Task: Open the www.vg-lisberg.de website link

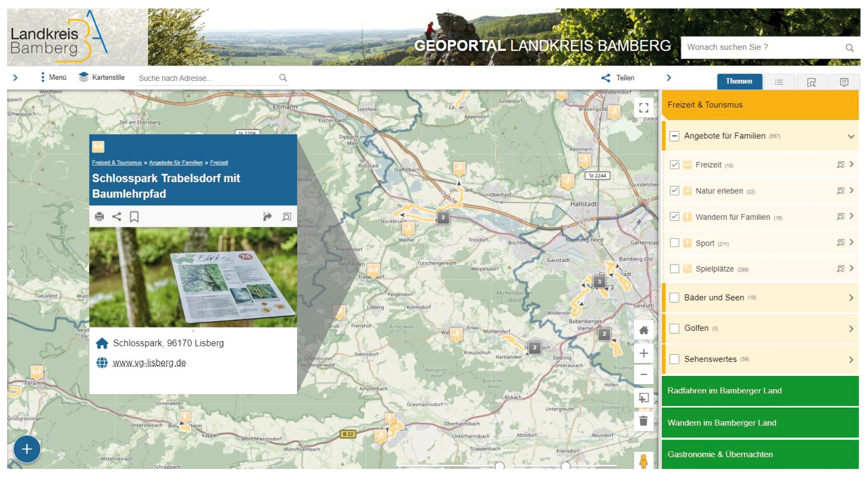Action: tap(149, 363)
